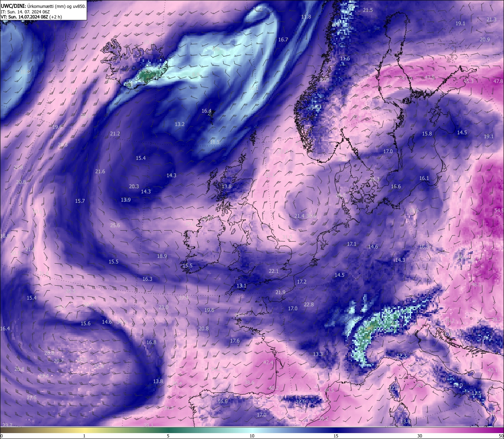Click the 25.6 value on the map

coord(115,225)
